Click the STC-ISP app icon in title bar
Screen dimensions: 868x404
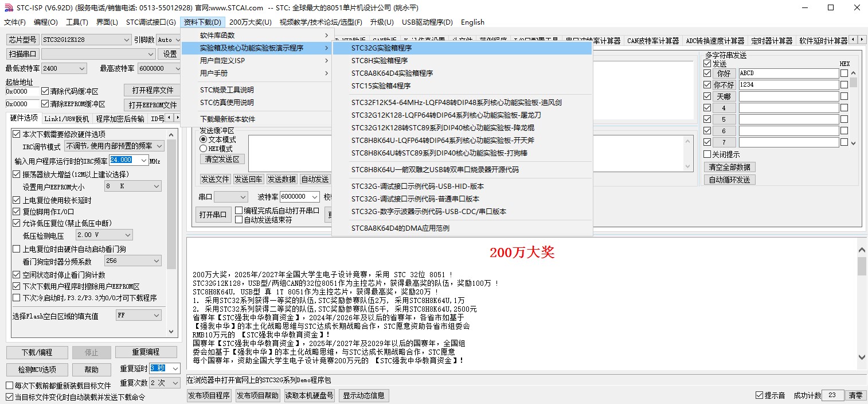(x=9, y=7)
